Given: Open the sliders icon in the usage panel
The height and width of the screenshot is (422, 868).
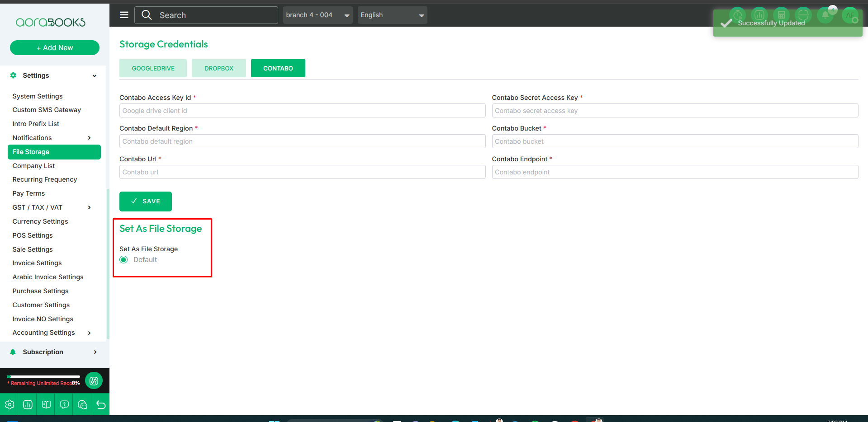Looking at the screenshot, I should pos(94,381).
